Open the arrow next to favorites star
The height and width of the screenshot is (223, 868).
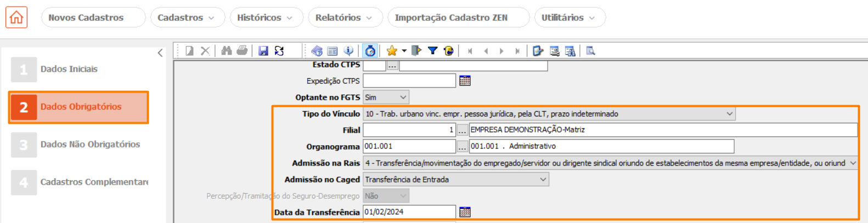404,51
